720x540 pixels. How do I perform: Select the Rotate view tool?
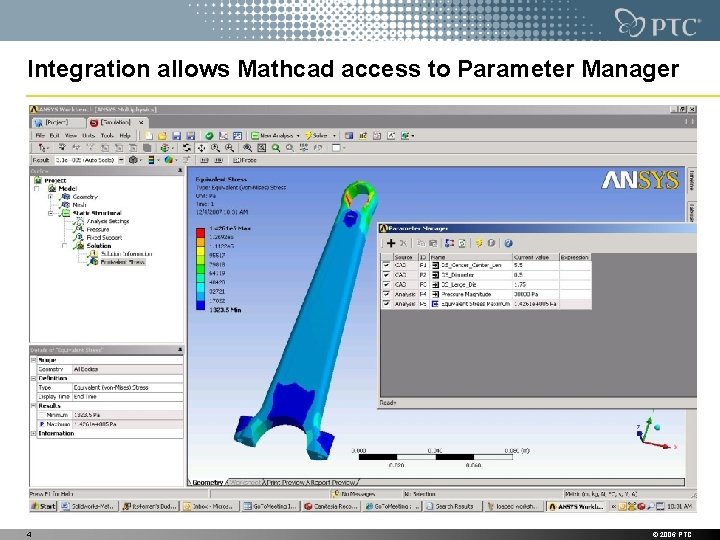[186, 148]
